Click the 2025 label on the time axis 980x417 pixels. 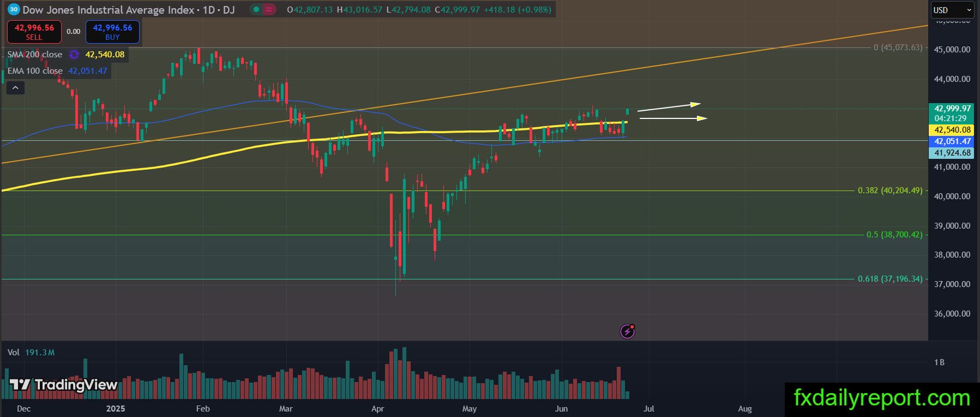(115, 409)
